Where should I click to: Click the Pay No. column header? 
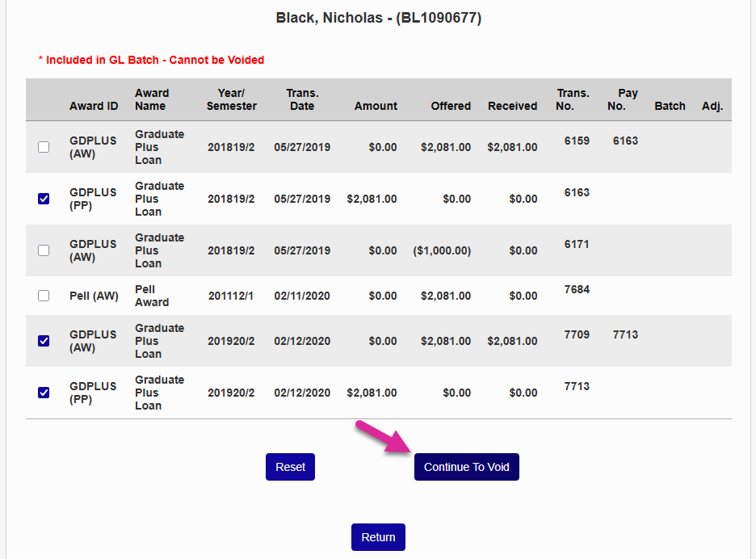(623, 99)
